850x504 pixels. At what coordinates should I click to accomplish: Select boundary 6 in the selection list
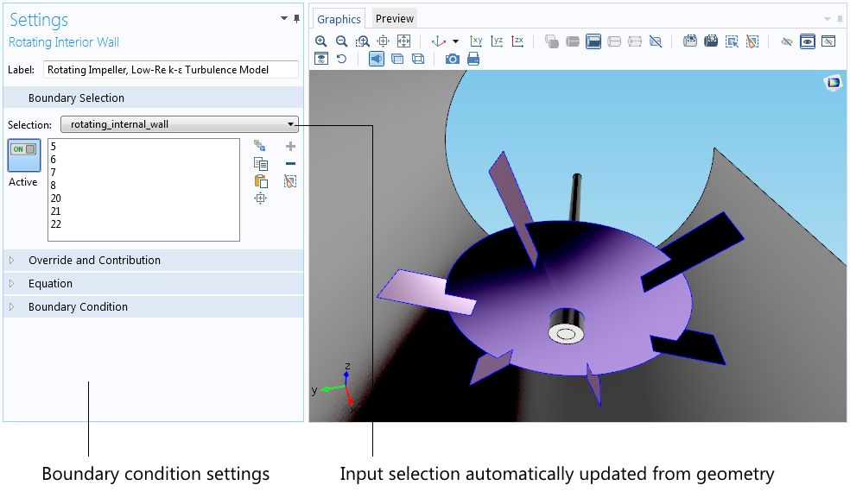click(54, 159)
